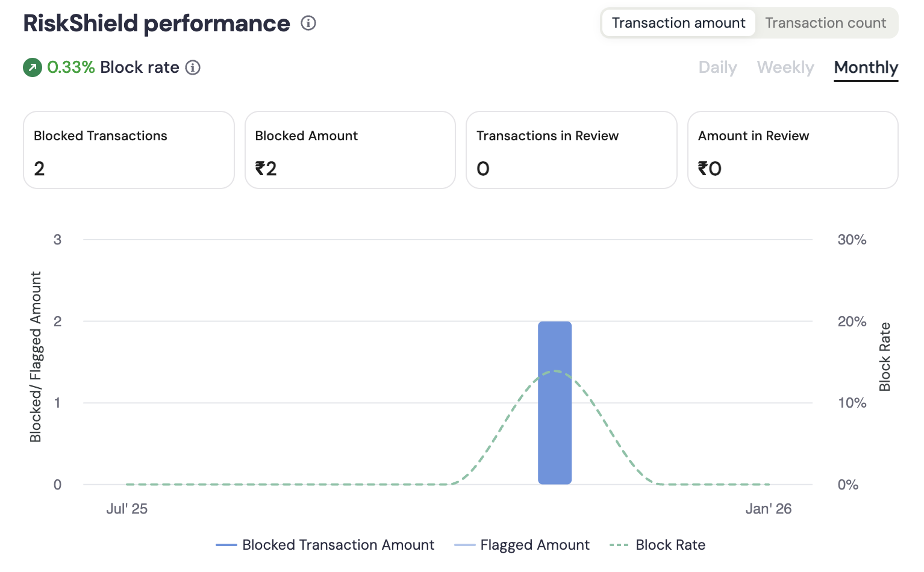The height and width of the screenshot is (572, 924).
Task: Click the Jul' 25 axis label
Action: (127, 509)
